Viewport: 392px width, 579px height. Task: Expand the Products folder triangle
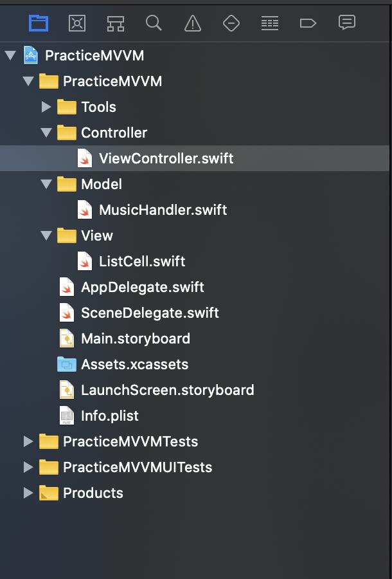[x=28, y=493]
